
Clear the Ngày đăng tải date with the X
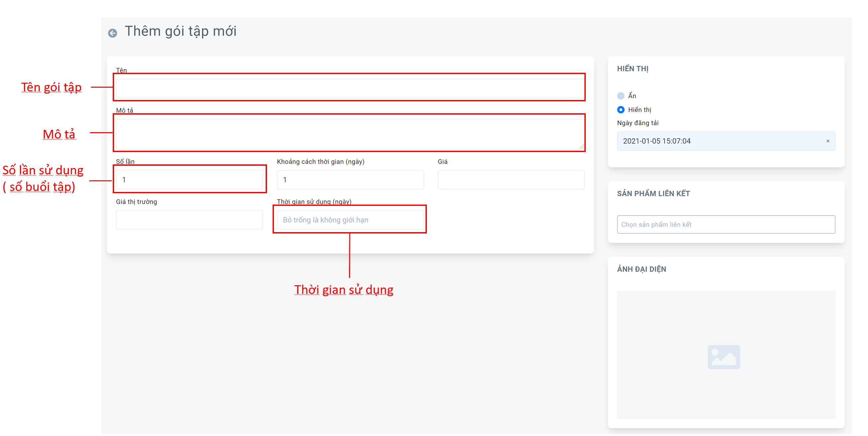(828, 141)
